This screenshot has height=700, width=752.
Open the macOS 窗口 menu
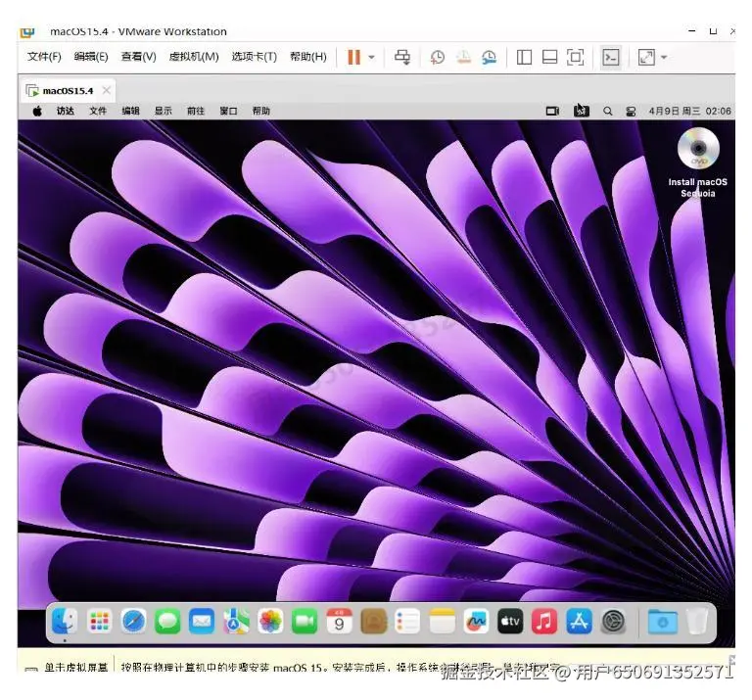coord(228,111)
